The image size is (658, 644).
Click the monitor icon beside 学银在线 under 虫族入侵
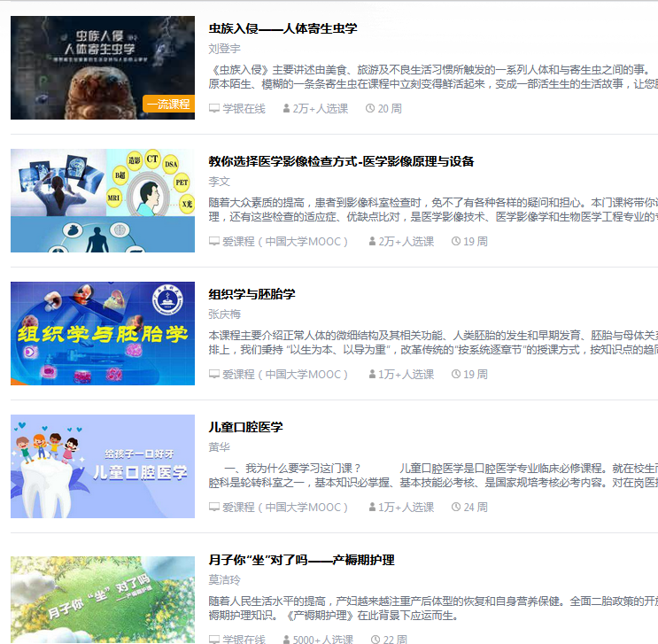click(x=213, y=108)
